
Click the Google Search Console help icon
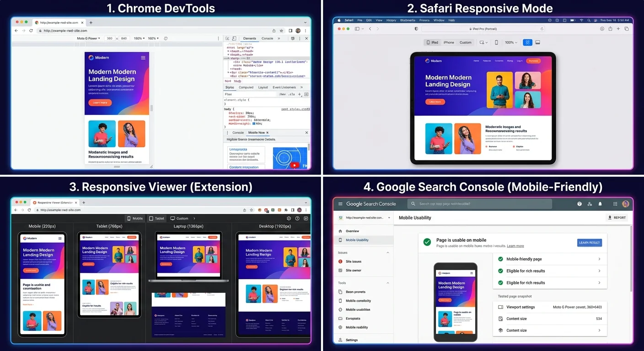tap(580, 204)
